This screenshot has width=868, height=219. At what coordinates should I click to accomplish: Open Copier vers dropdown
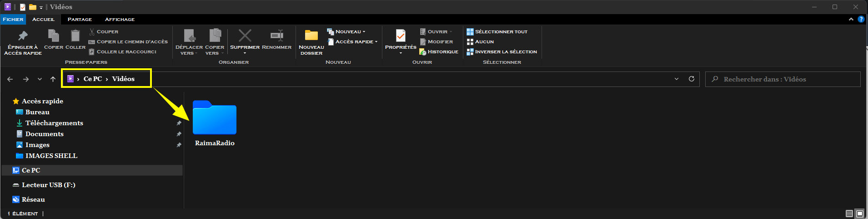[214, 42]
